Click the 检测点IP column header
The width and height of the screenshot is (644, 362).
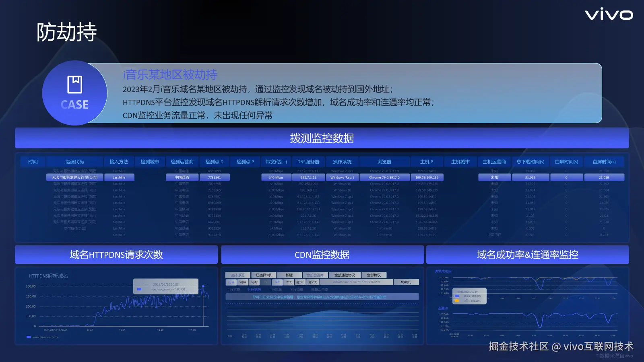(x=245, y=162)
